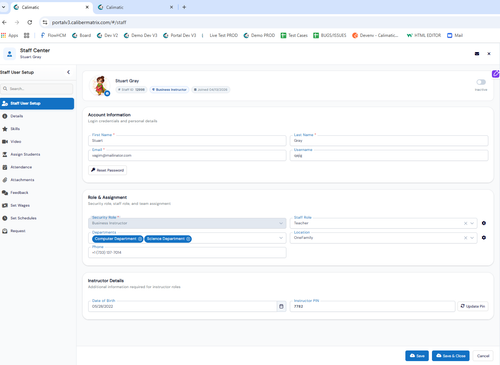This screenshot has width=500, height=365.
Task: Click the tab search chevron in browser
Action: click(3, 7)
